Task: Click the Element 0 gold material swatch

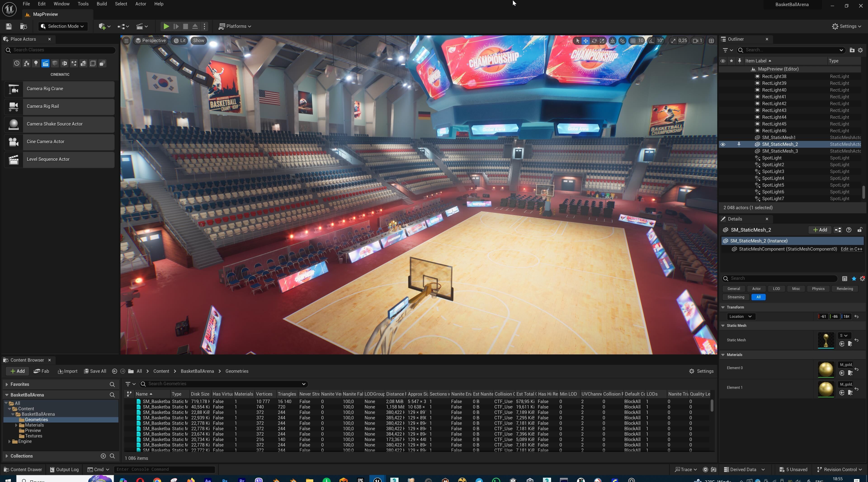Action: (826, 369)
